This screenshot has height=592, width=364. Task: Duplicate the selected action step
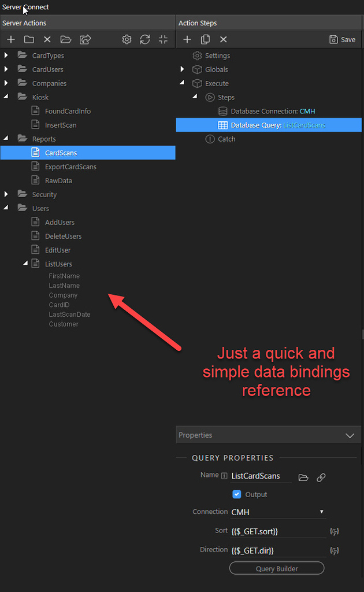(205, 39)
